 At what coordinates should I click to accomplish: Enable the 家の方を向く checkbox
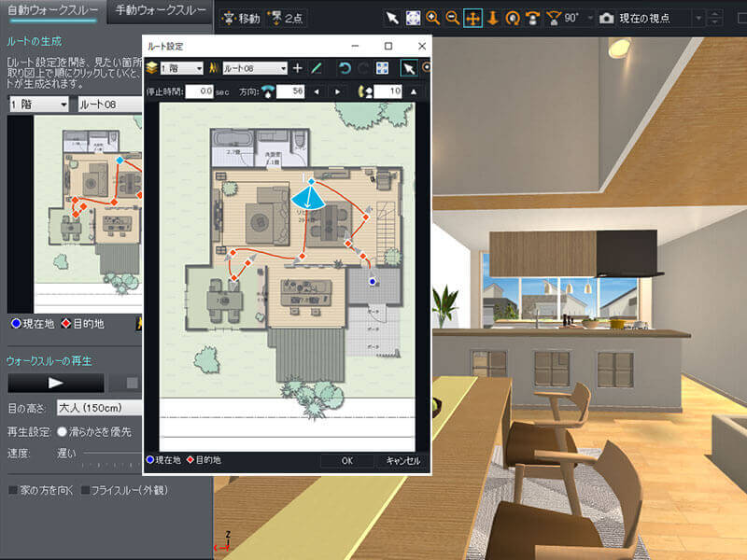(13, 489)
